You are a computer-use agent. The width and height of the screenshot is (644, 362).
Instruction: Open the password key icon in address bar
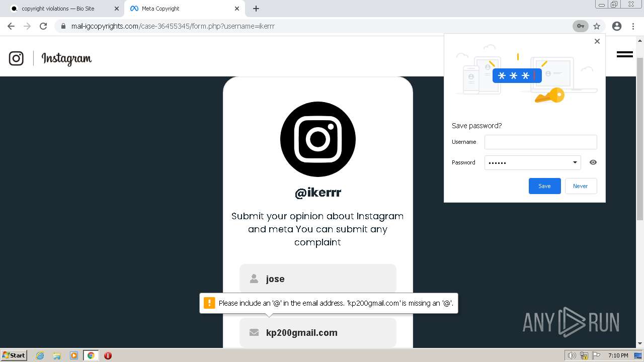pos(581,26)
